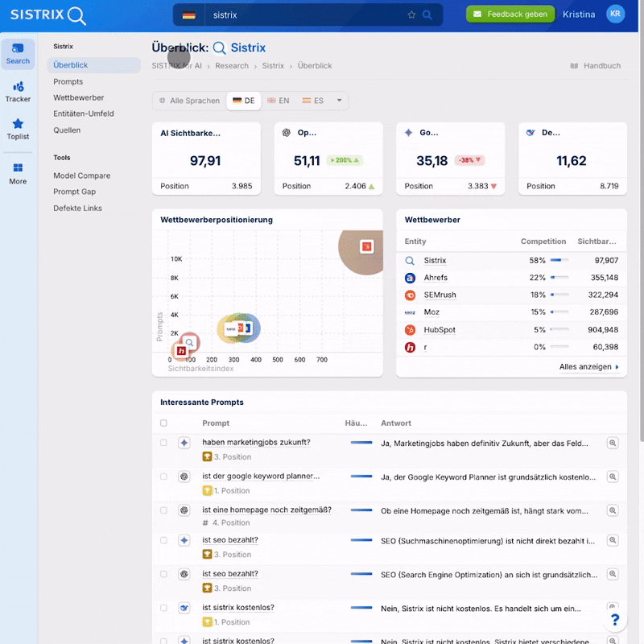The width and height of the screenshot is (644, 644).
Task: Open the Tracker sidebar section
Action: [18, 91]
